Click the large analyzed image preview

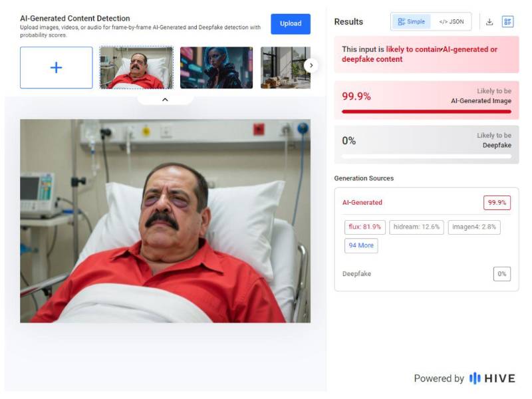[165, 221]
